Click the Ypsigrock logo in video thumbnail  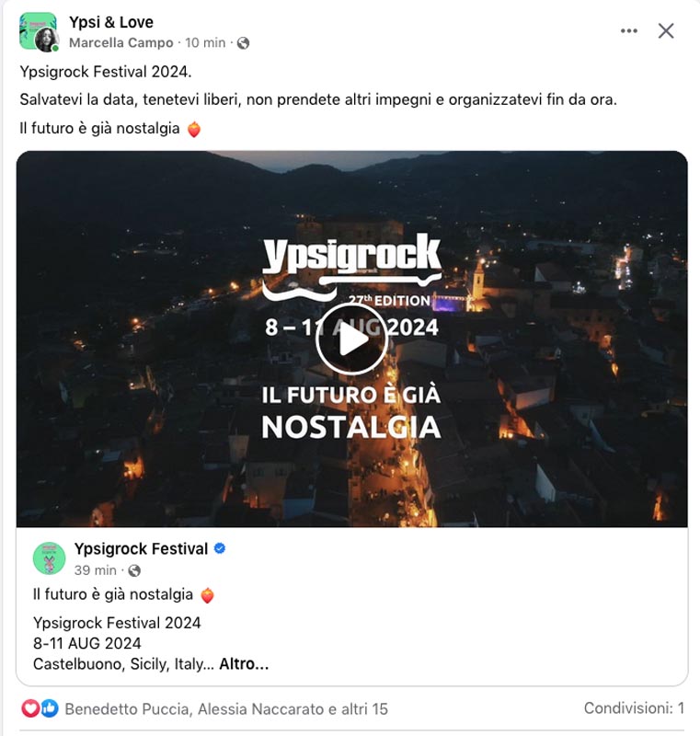point(351,263)
